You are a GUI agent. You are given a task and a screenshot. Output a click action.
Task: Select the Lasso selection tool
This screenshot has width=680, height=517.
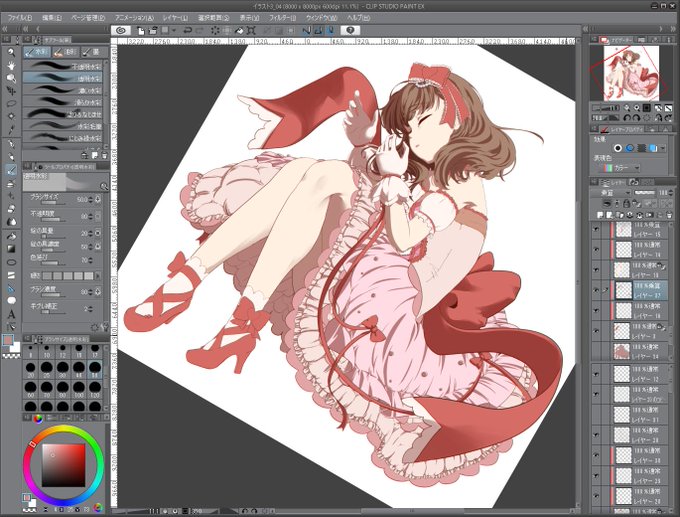(11, 103)
